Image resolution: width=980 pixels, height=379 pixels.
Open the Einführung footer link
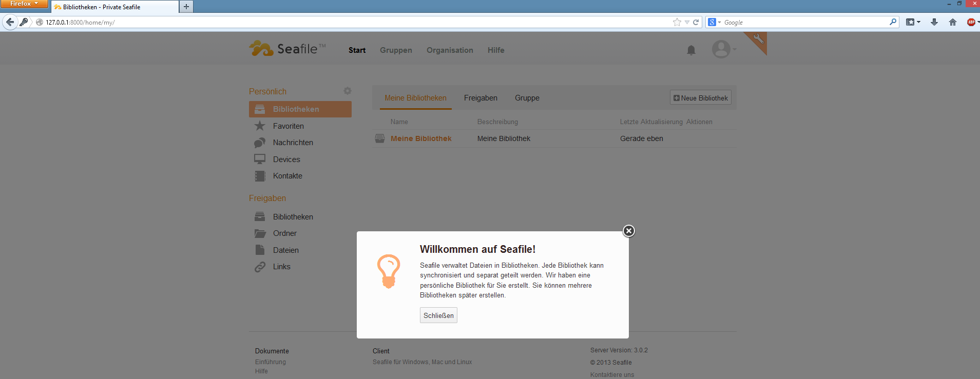tap(271, 362)
